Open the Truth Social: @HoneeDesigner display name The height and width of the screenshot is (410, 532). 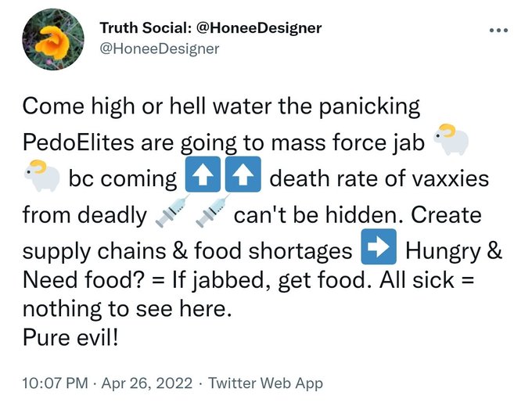coord(210,28)
